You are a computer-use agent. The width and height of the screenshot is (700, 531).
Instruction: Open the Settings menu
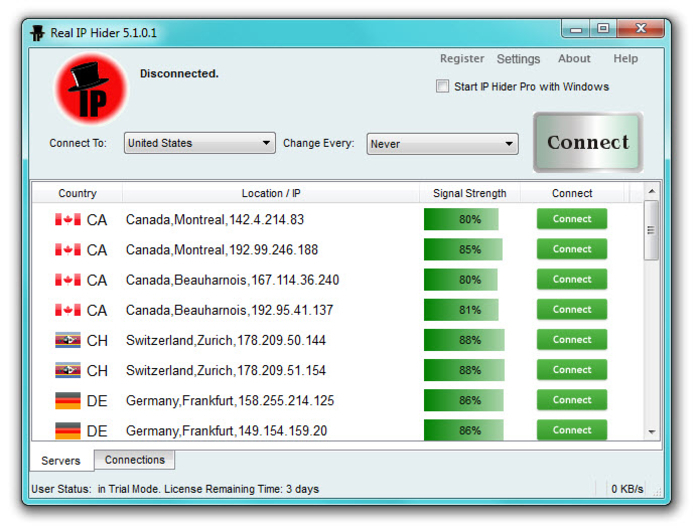point(518,59)
